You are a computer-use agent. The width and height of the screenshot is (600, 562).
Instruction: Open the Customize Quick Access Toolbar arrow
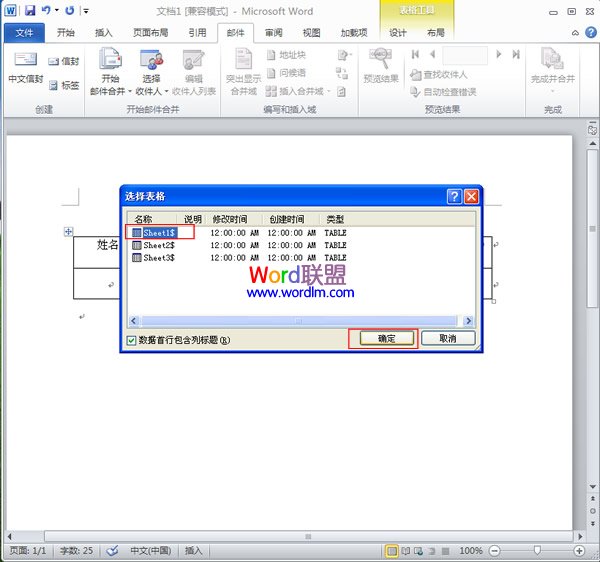(86, 11)
